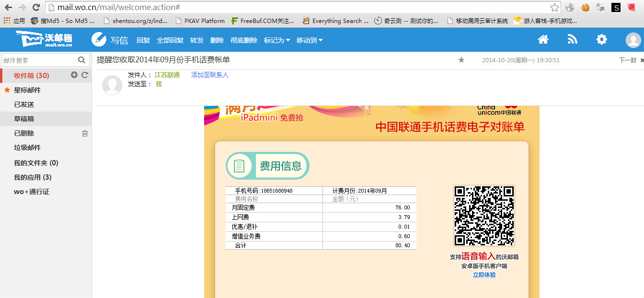
Task: Click 全部回复 to reply all
Action: 170,40
